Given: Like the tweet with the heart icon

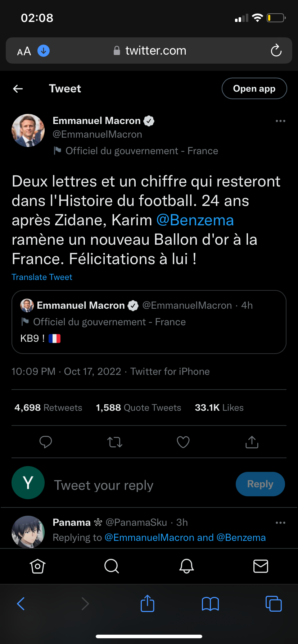Looking at the screenshot, I should 183,442.
